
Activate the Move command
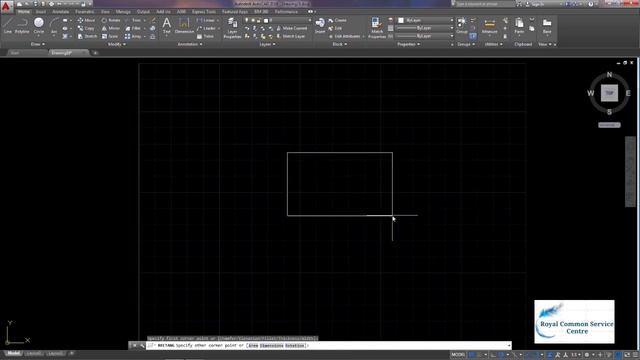pyautogui.click(x=86, y=20)
